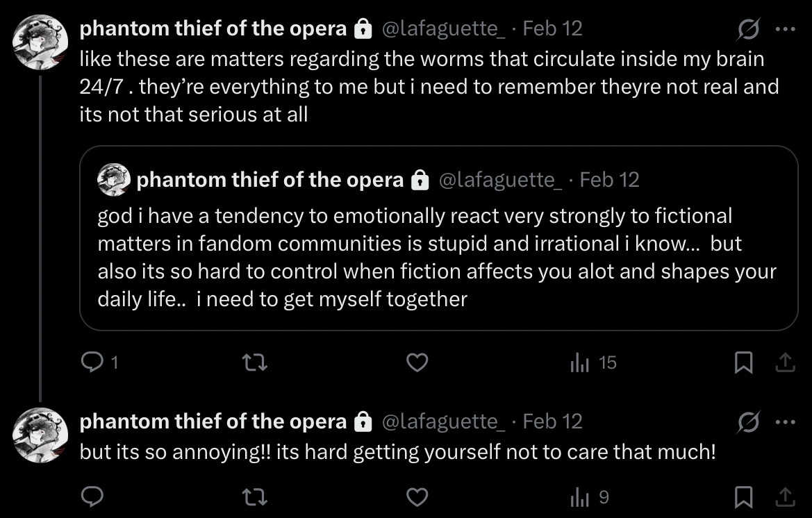Viewport: 812px width, 518px height.
Task: Share the "so annoying" tweet
Action: click(x=785, y=496)
